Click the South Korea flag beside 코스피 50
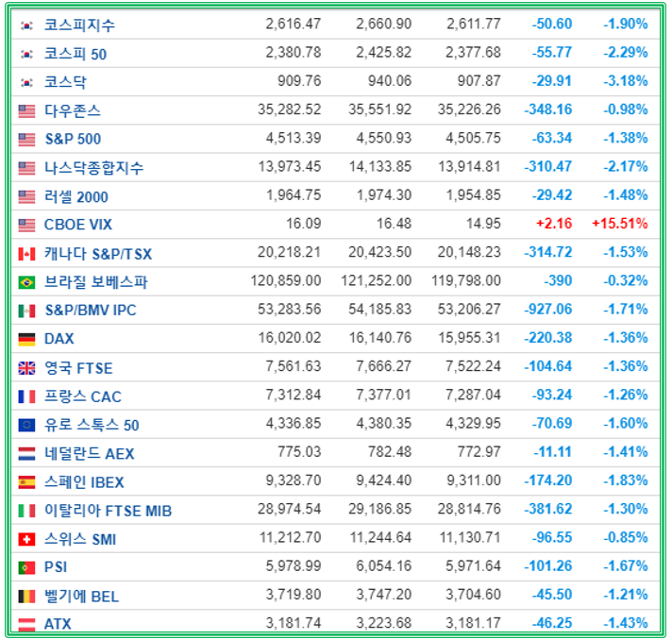Screen dimensions: 672x640 pos(26,55)
